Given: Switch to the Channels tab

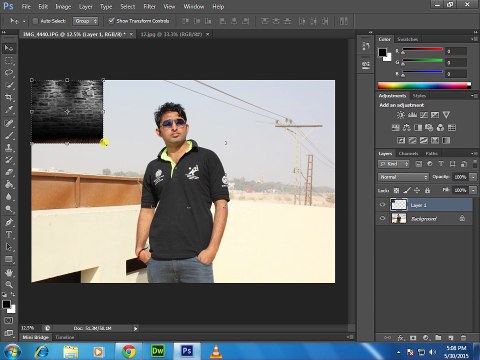Looking at the screenshot, I should [408, 154].
